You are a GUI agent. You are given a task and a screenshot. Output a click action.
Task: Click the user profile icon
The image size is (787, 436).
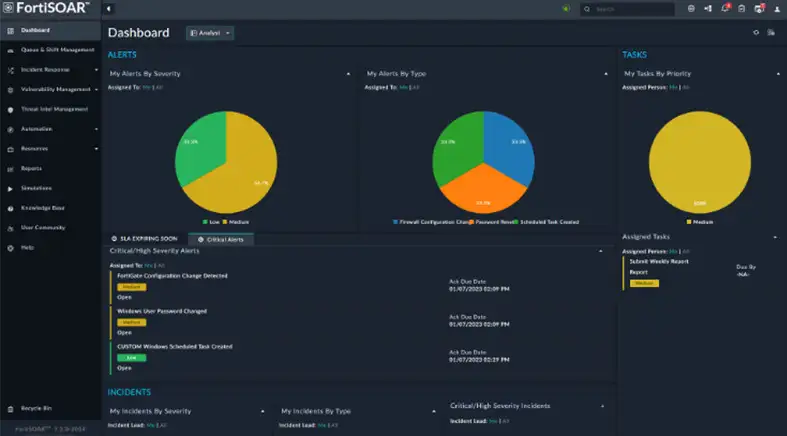(x=777, y=9)
